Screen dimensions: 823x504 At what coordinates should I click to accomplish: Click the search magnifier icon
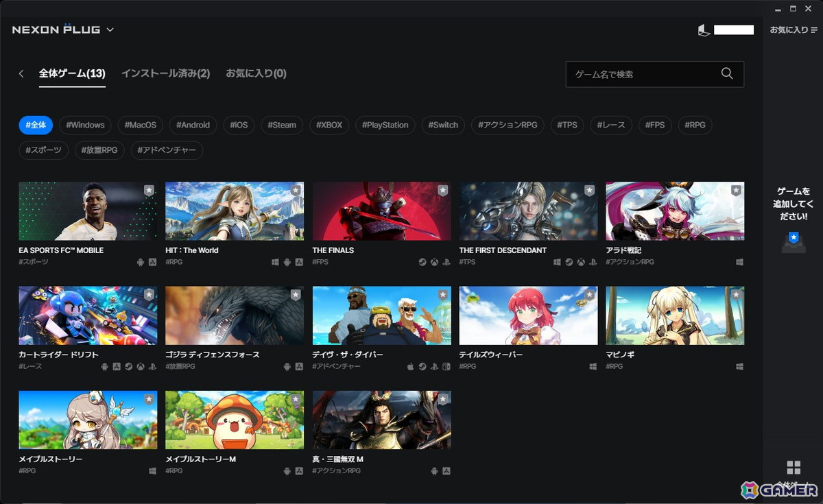pos(727,73)
